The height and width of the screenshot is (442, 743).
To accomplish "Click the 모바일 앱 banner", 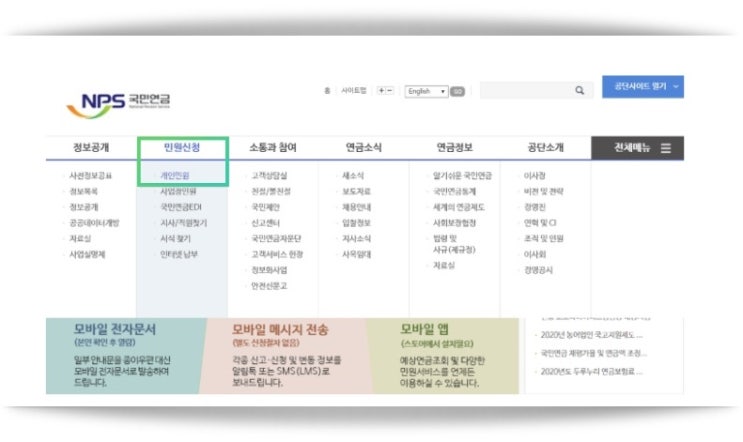I will [443, 356].
